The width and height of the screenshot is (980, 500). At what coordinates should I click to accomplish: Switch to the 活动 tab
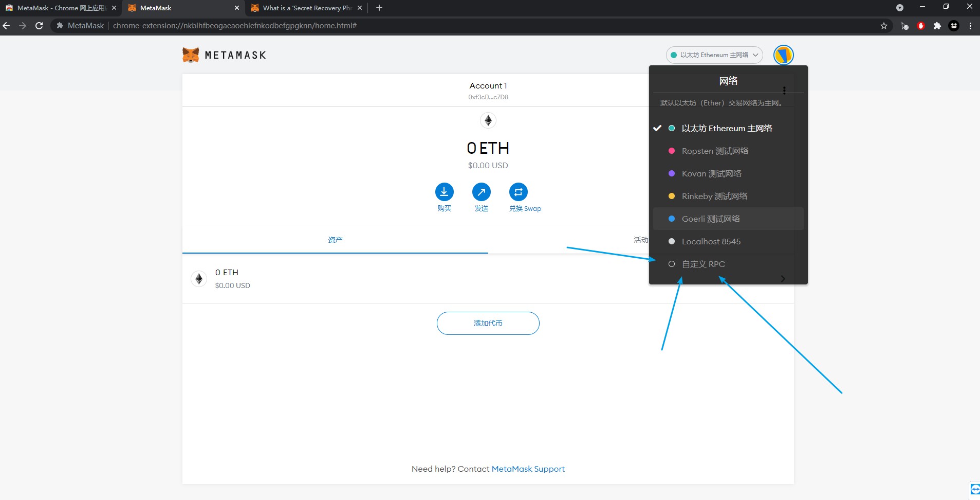[641, 240]
